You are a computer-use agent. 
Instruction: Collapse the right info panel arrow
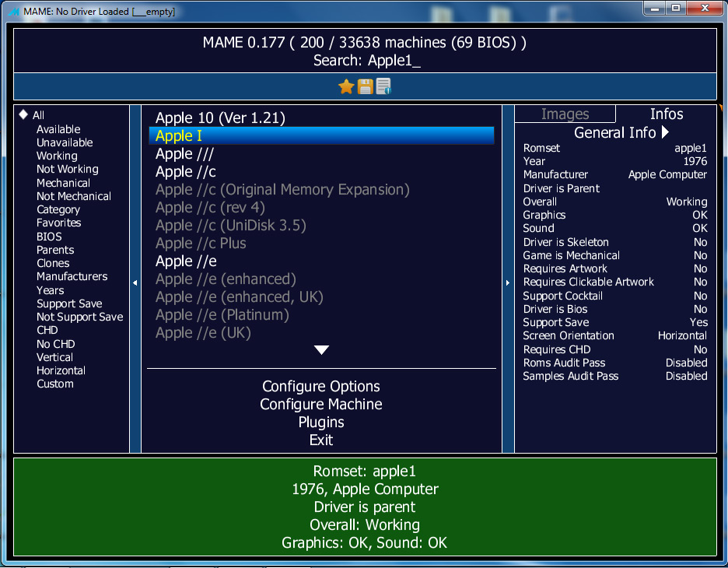point(507,282)
